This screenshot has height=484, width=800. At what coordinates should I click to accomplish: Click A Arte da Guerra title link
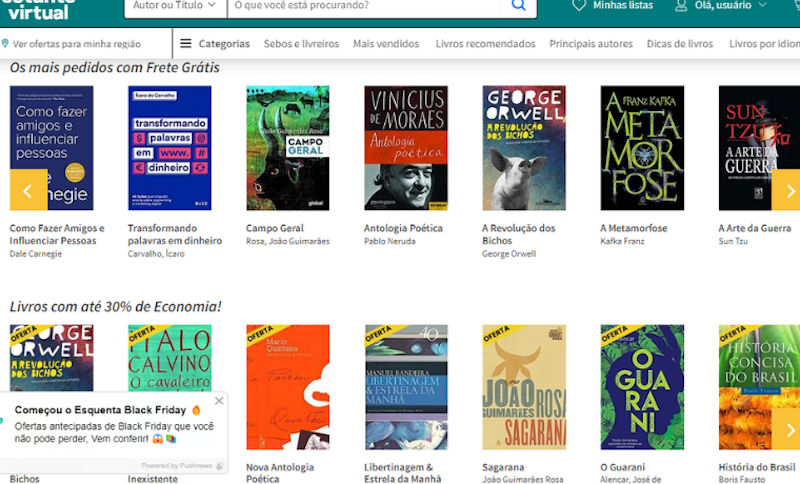(755, 228)
